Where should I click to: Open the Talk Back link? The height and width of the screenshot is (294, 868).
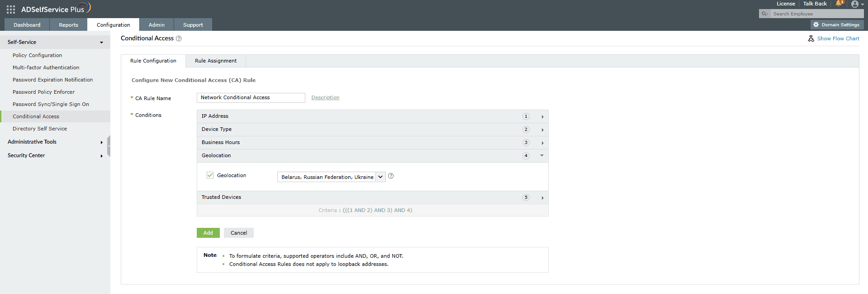pyautogui.click(x=815, y=4)
